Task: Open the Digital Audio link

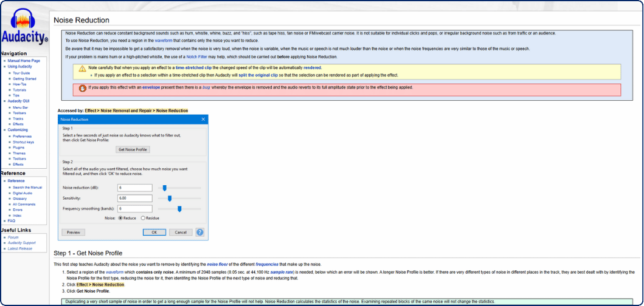Action: [x=22, y=193]
